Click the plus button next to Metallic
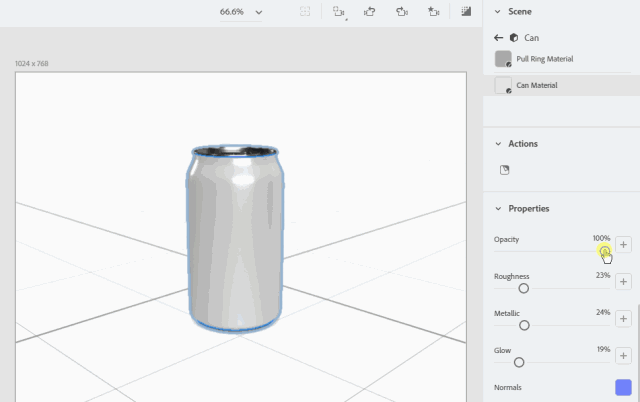Viewport: 640px width, 402px height. tap(623, 319)
